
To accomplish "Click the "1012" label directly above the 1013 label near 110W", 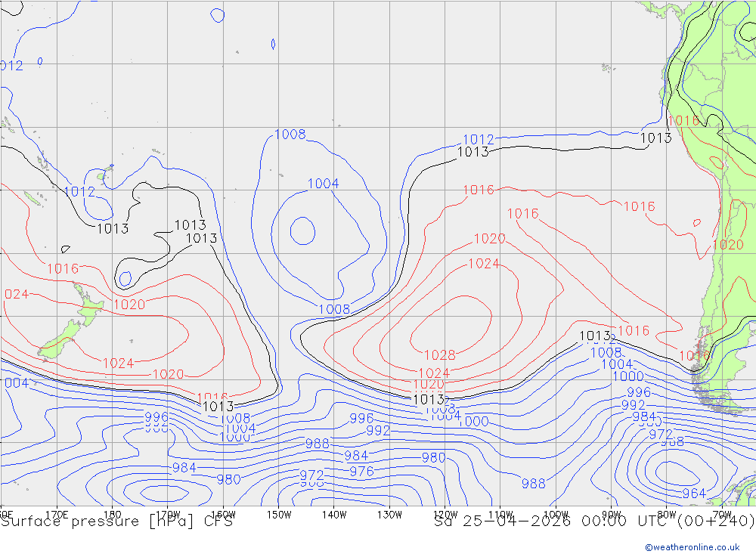I will (x=479, y=140).
